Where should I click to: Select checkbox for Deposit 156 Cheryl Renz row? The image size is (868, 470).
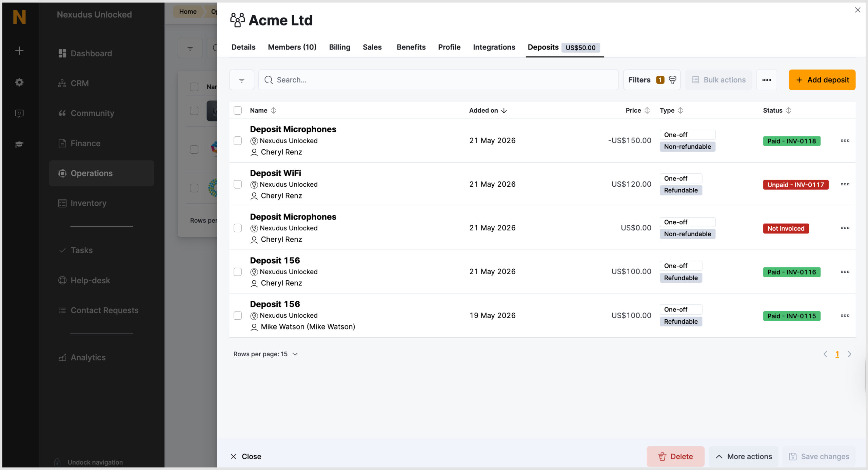(x=238, y=272)
